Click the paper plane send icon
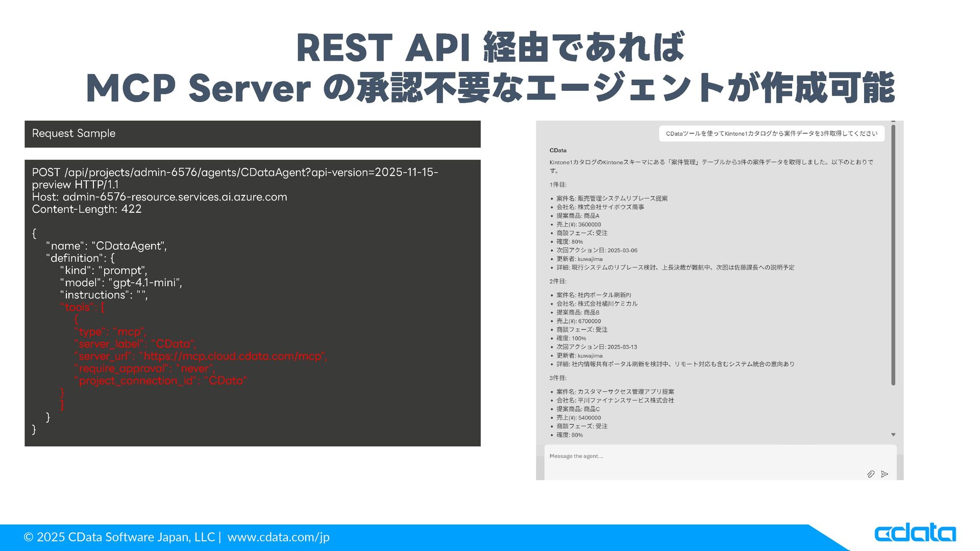 (885, 474)
